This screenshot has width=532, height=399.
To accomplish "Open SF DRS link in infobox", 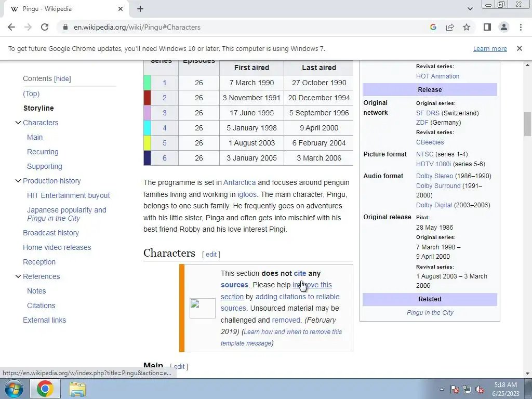I will click(428, 113).
